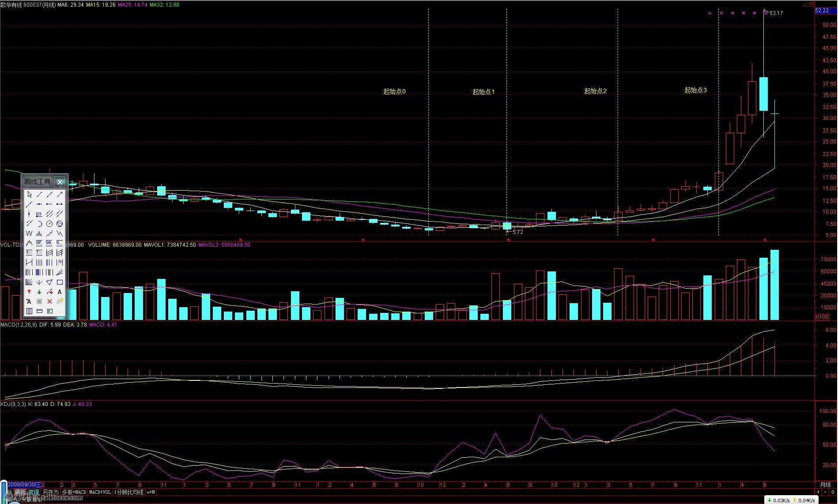This screenshot has width=838, height=504.
Task: Click the restore window icon at chart top-right
Action: (811, 4)
